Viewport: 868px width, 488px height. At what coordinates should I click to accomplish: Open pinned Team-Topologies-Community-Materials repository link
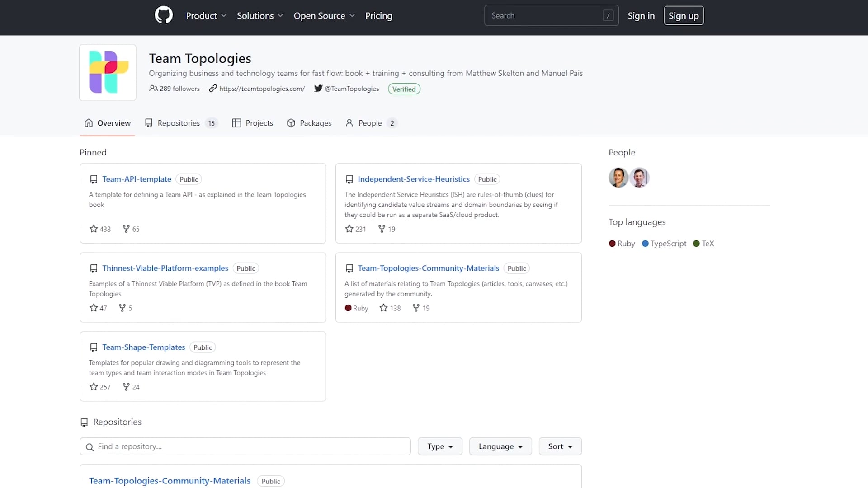click(x=429, y=268)
